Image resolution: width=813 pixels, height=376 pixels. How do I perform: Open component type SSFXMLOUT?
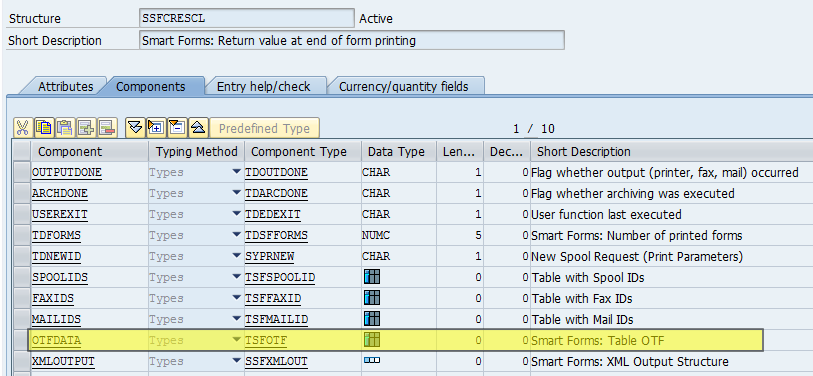[x=276, y=361]
